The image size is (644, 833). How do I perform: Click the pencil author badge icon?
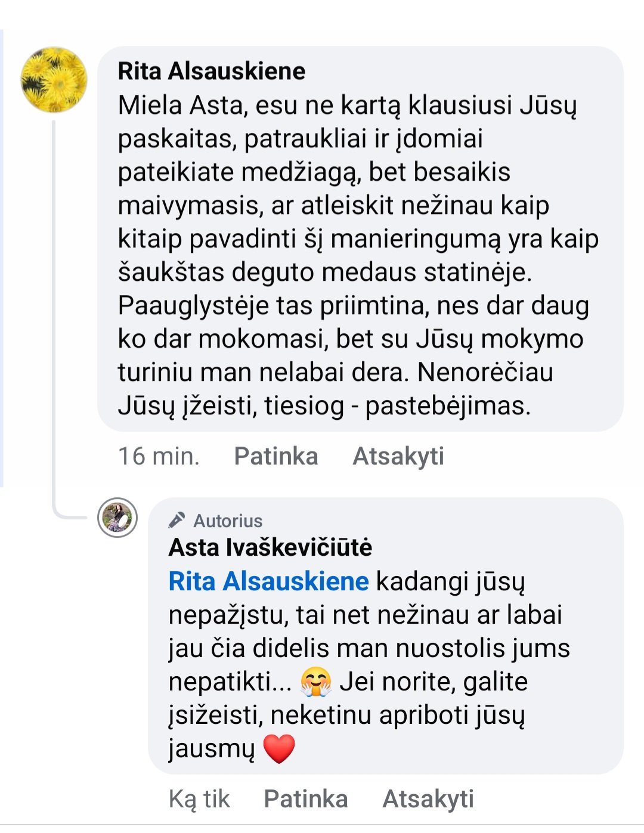click(177, 521)
